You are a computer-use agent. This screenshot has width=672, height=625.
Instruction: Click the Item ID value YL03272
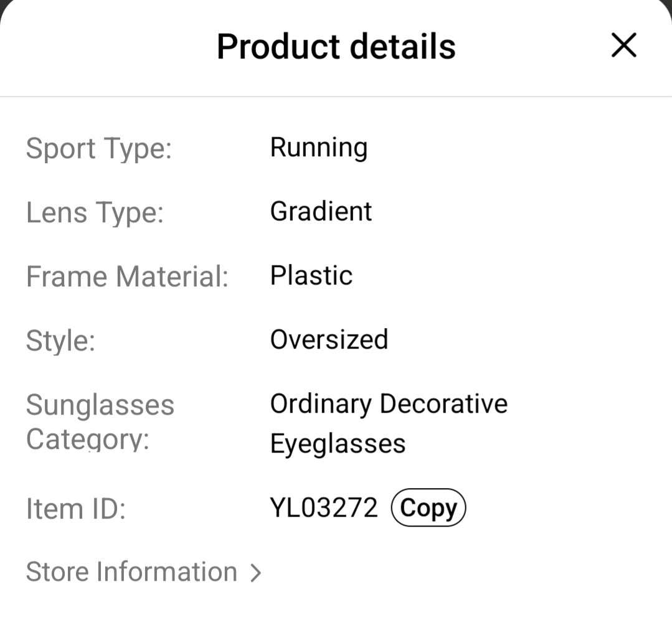[x=323, y=507]
